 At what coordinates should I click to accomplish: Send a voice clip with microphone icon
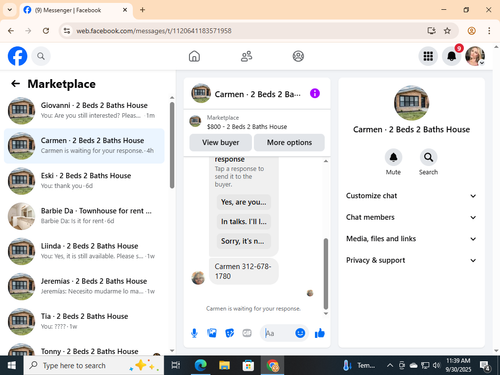194,333
